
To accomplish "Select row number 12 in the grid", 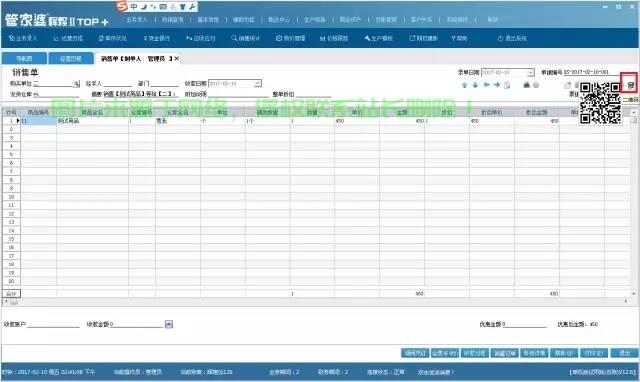I will [x=11, y=214].
